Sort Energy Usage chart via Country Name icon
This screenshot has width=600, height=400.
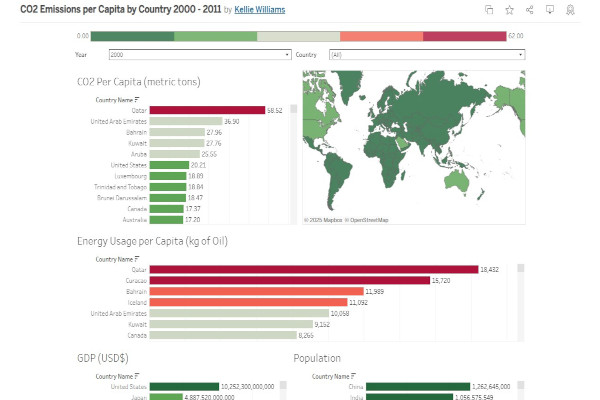(x=134, y=259)
